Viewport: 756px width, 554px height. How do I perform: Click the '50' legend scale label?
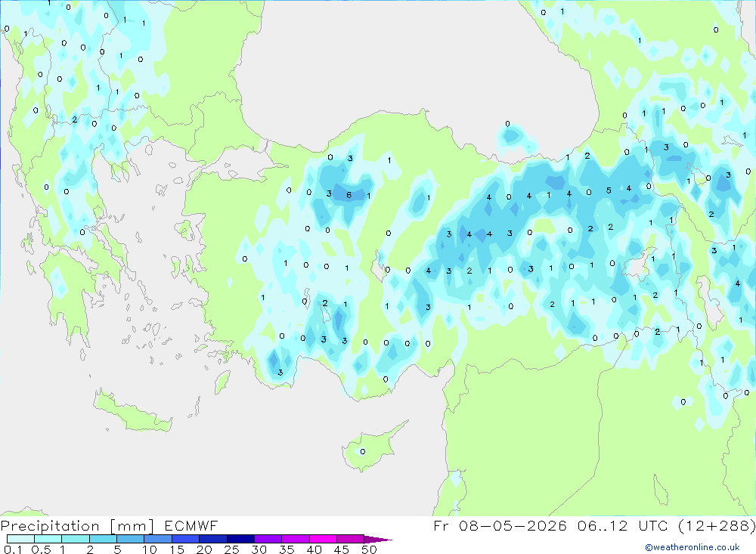pyautogui.click(x=370, y=549)
